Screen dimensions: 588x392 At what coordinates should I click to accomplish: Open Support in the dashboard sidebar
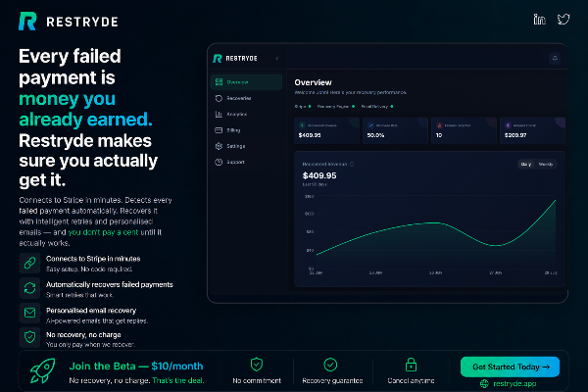tap(246, 162)
